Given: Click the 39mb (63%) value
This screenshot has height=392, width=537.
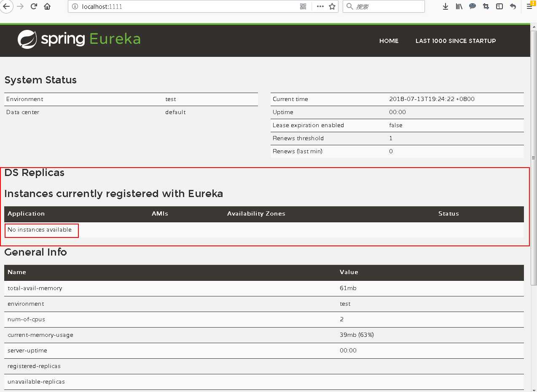Looking at the screenshot, I should click(357, 335).
